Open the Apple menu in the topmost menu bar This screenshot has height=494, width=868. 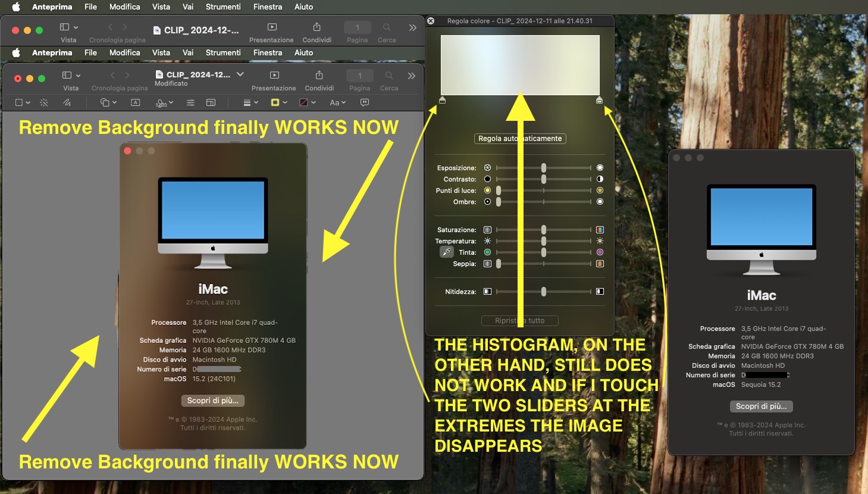(16, 7)
